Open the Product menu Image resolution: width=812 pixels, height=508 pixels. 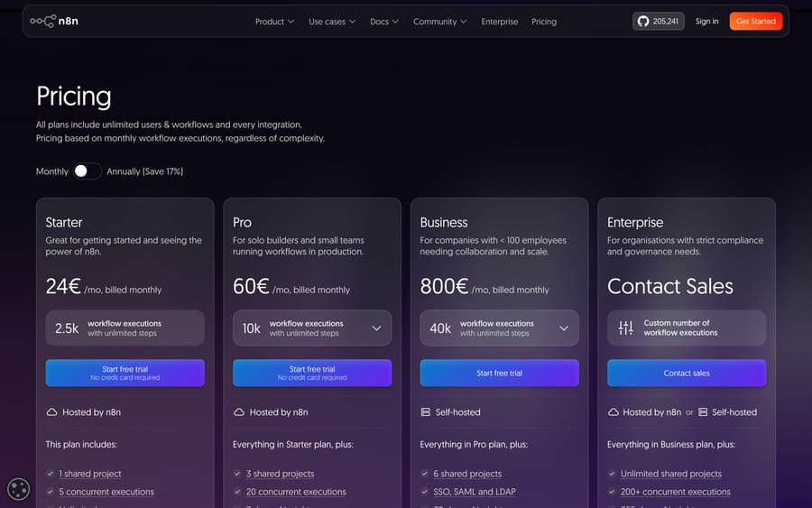(x=274, y=22)
